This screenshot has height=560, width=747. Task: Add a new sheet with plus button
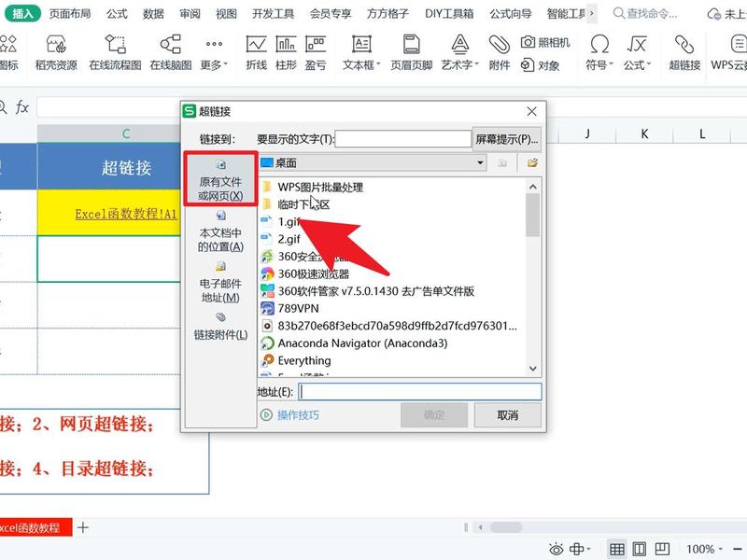pos(83,527)
